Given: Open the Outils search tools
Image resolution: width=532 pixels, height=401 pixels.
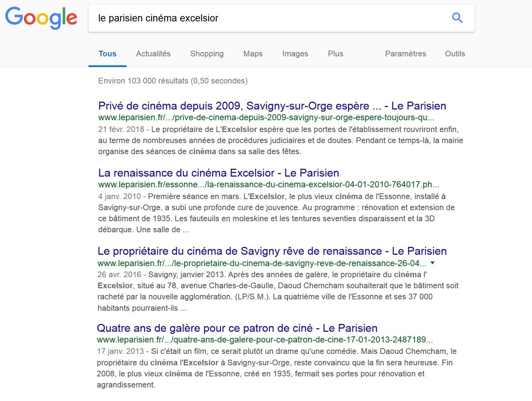Looking at the screenshot, I should [455, 54].
